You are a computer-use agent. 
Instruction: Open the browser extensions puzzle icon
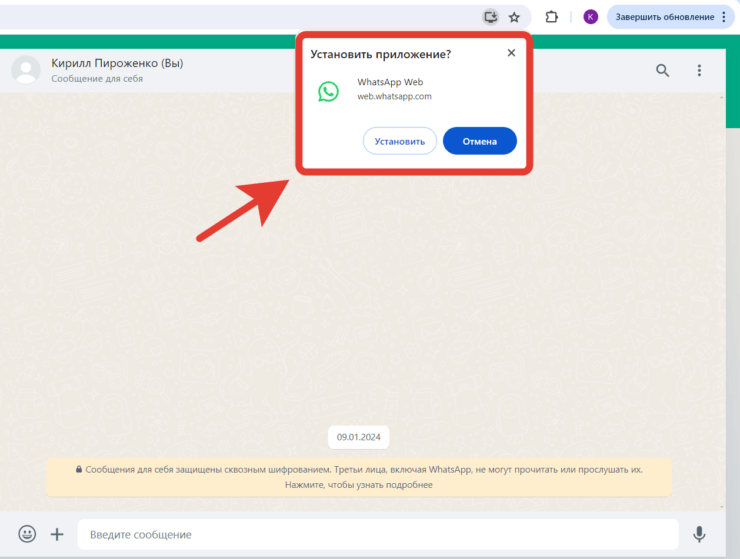pyautogui.click(x=551, y=17)
